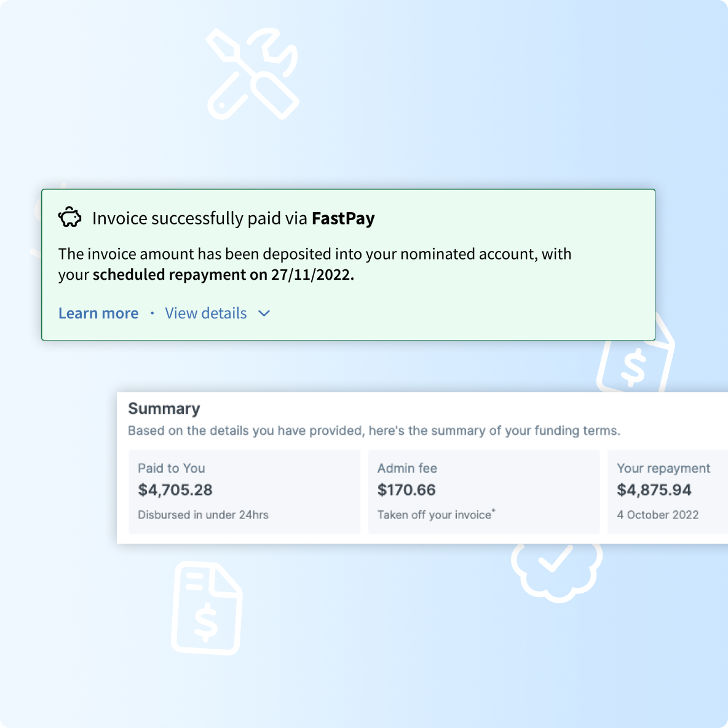Open the View details disclosure arrow

pyautogui.click(x=264, y=314)
